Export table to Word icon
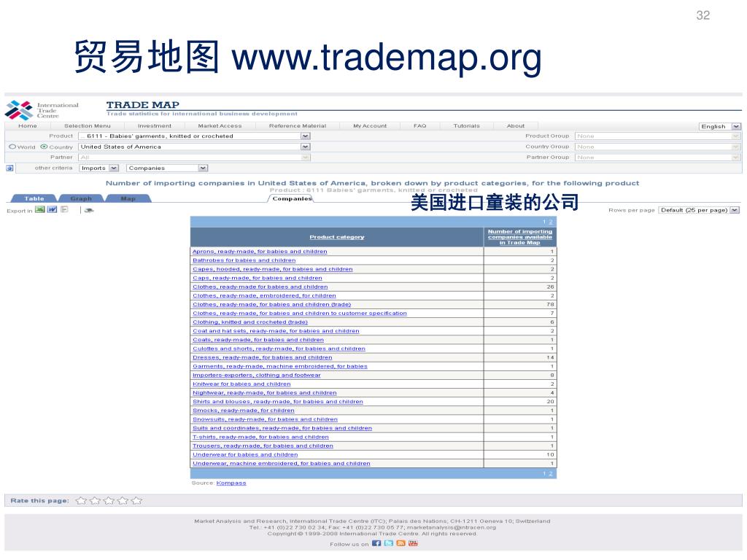The height and width of the screenshot is (560, 747). [x=52, y=209]
